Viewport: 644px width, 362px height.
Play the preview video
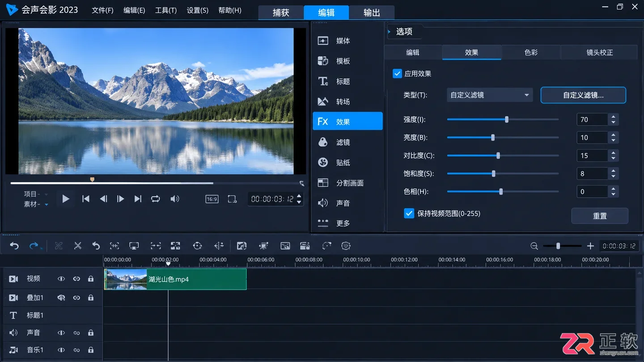point(66,199)
